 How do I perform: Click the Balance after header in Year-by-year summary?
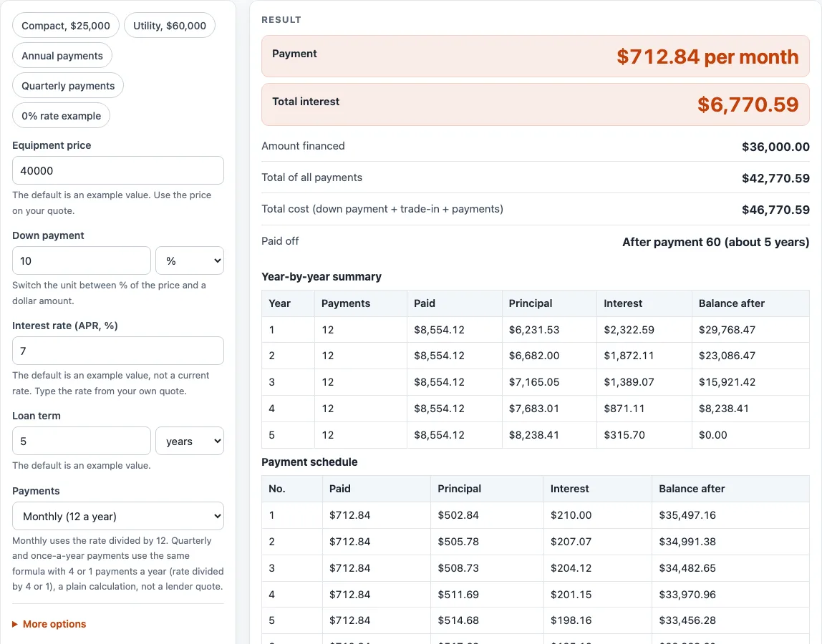tap(731, 303)
